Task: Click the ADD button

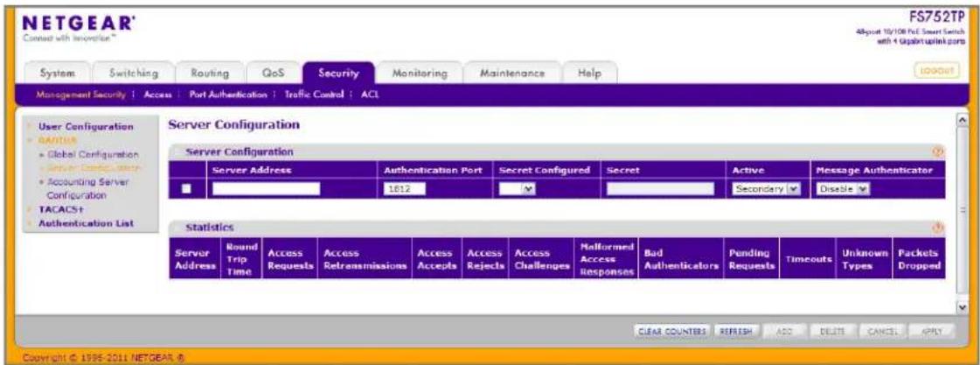Action: pyautogui.click(x=784, y=331)
